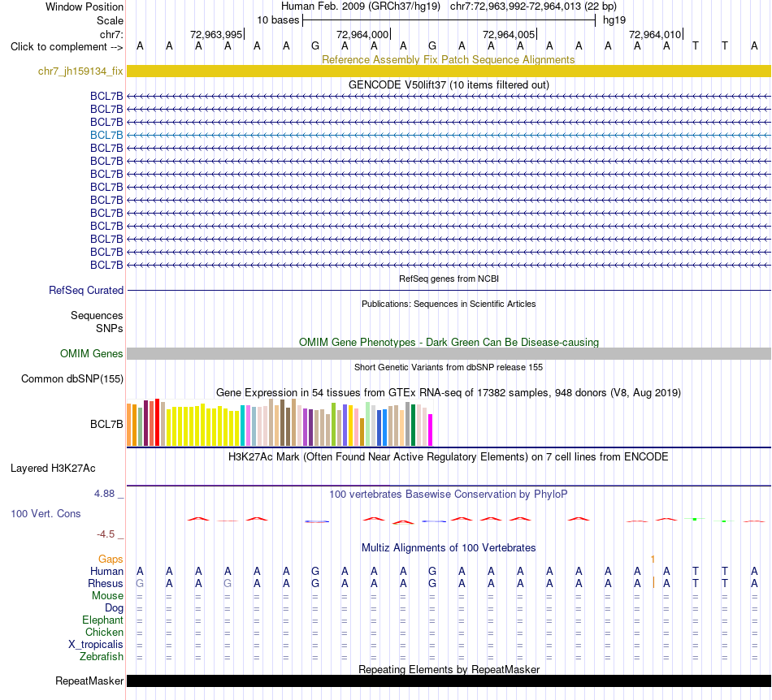Click the orange '1' in the Gaps row
Viewport: 772px width, 700px height.
click(653, 560)
